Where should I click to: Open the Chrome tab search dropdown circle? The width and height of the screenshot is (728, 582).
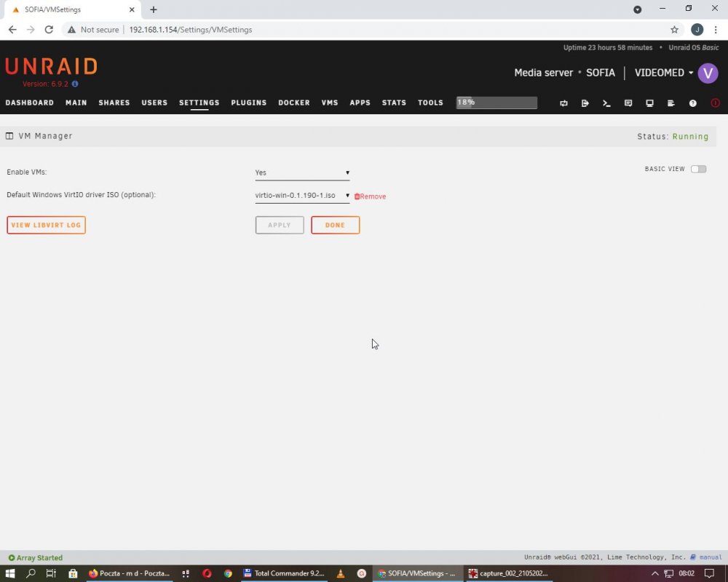(x=638, y=9)
